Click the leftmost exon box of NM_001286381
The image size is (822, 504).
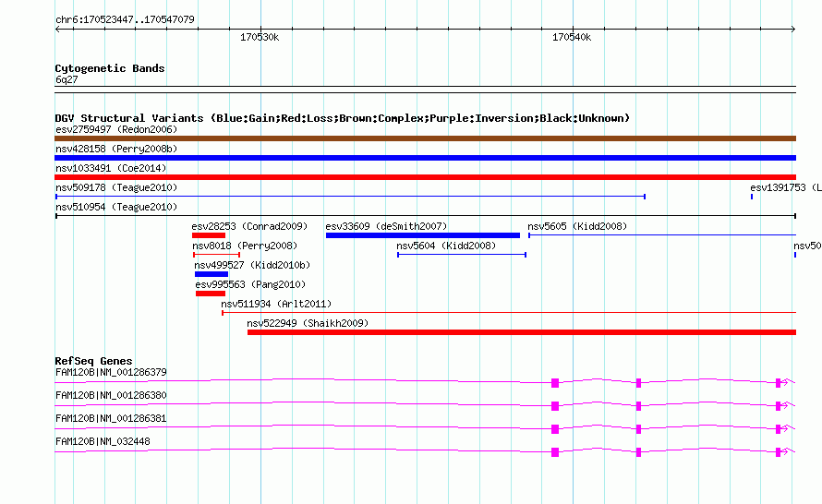555,429
